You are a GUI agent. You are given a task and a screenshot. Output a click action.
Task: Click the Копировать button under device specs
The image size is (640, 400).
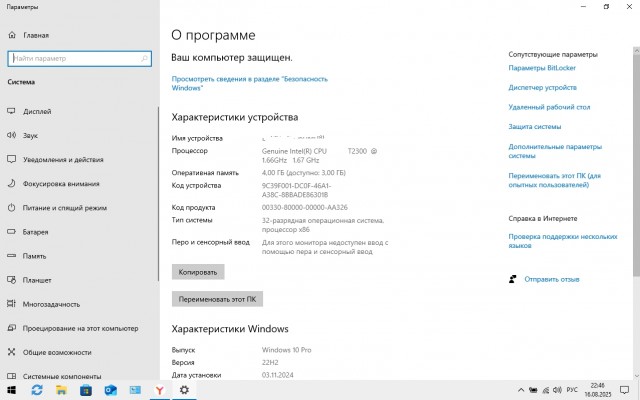click(x=198, y=272)
